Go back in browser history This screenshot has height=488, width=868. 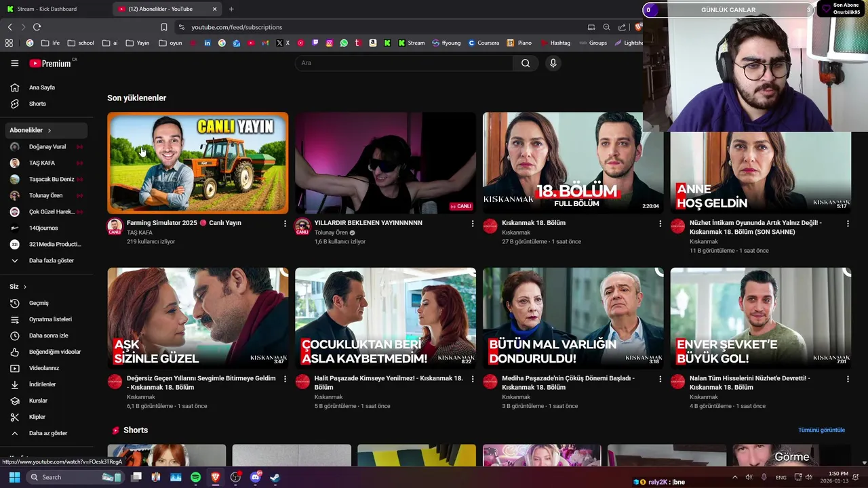[9, 27]
